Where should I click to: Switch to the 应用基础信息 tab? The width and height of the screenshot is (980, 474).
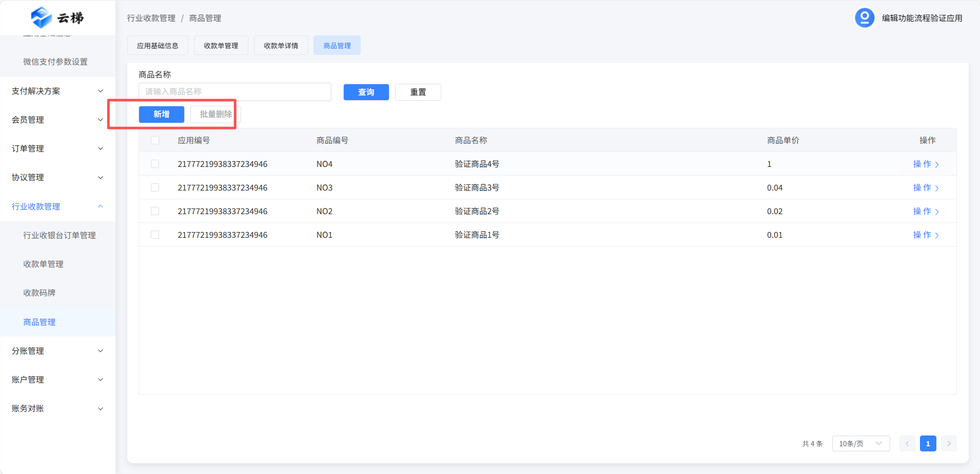coord(158,46)
